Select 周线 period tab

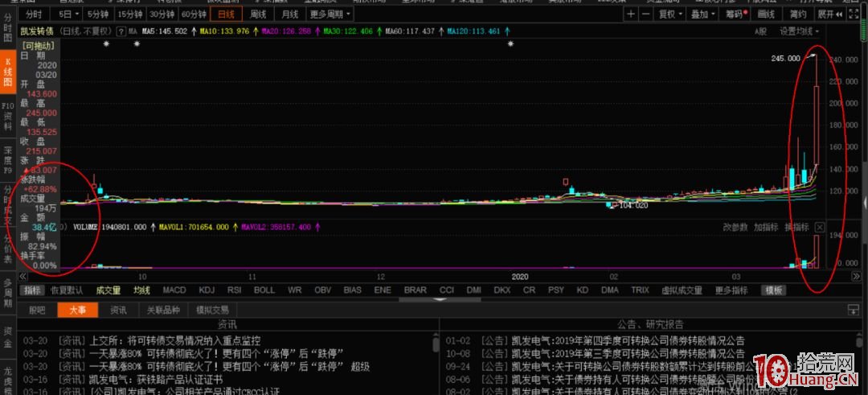pyautogui.click(x=258, y=14)
